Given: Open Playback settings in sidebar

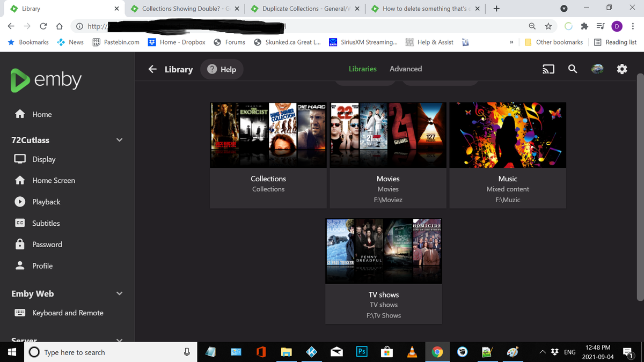Looking at the screenshot, I should [37, 202].
